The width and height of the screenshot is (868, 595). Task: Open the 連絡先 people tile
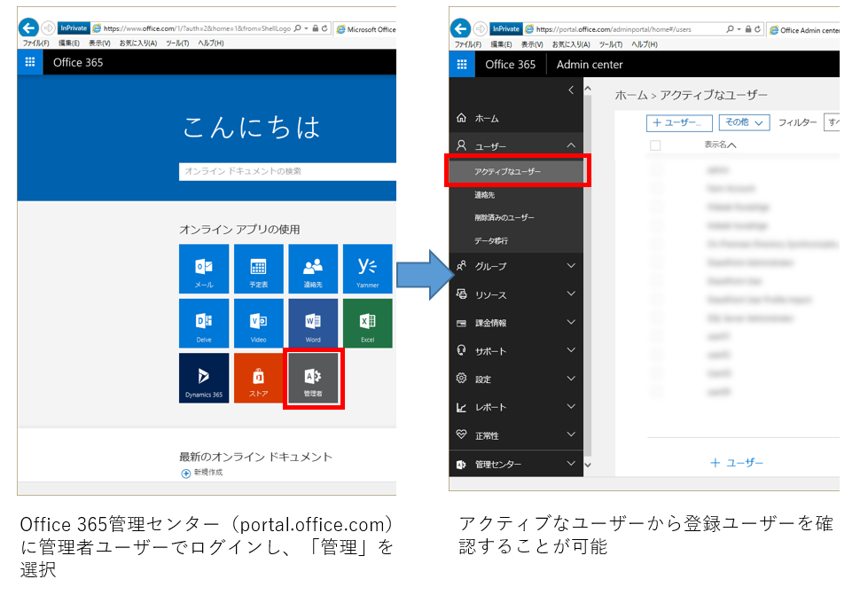[313, 269]
